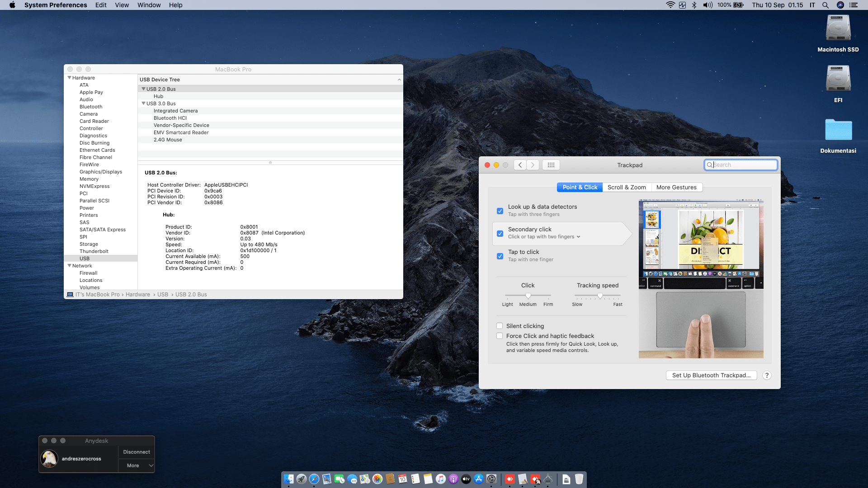Adjust the Tracking speed slider

click(600, 296)
